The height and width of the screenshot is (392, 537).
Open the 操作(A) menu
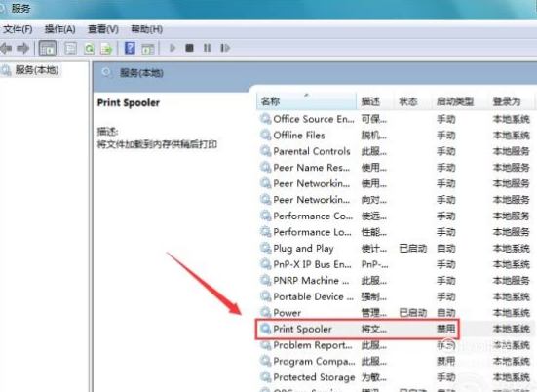[x=59, y=29]
